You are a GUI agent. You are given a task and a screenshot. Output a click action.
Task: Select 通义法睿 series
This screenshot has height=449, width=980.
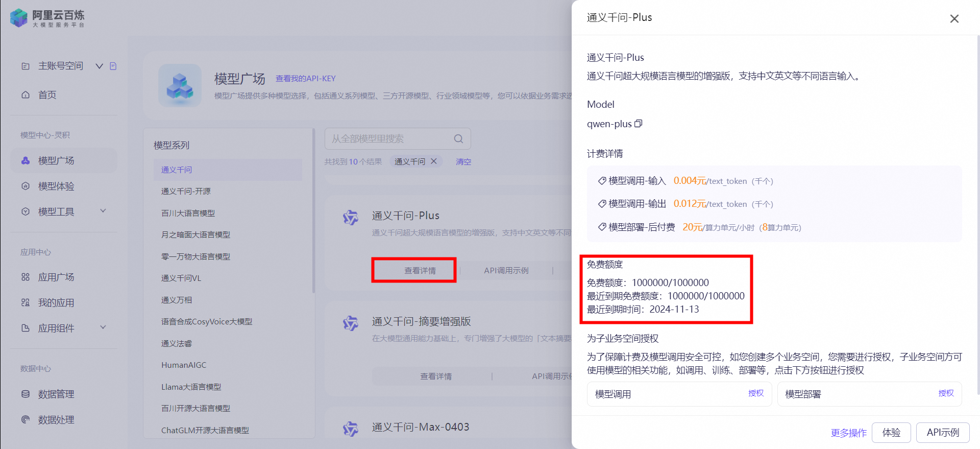[x=177, y=343]
